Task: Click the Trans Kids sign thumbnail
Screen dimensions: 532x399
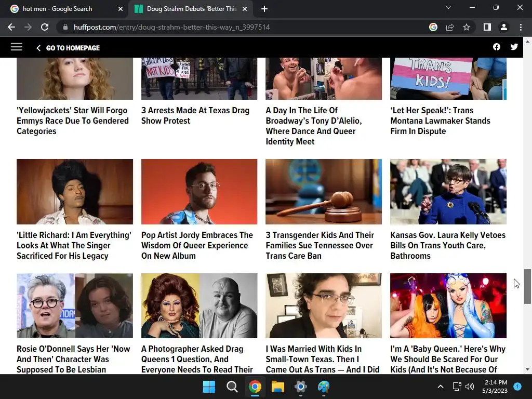Action: pyautogui.click(x=448, y=78)
